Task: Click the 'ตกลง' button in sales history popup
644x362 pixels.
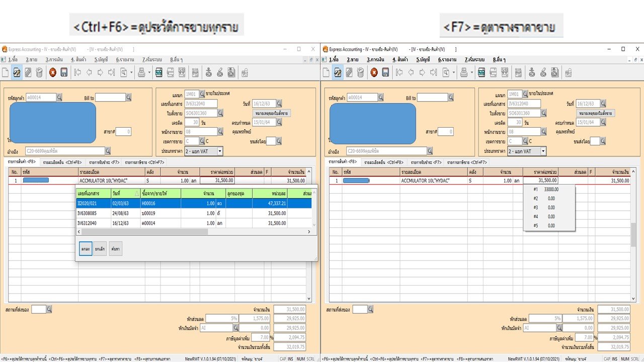Action: [x=86, y=248]
